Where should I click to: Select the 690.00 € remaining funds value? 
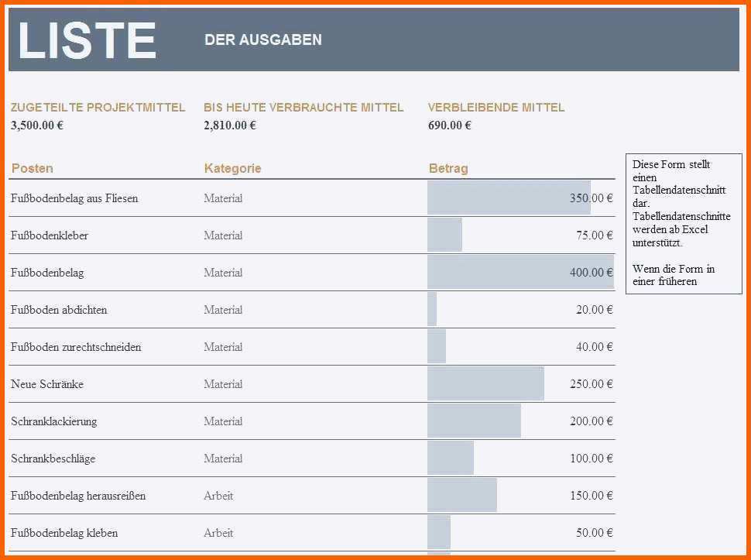(450, 125)
